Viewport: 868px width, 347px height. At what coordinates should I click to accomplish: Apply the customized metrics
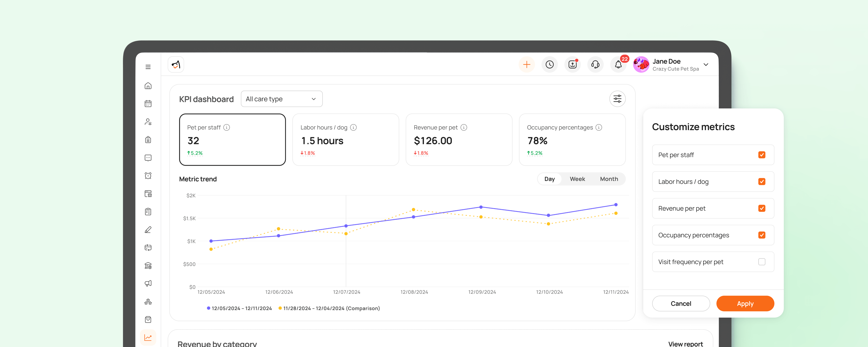[x=745, y=303]
